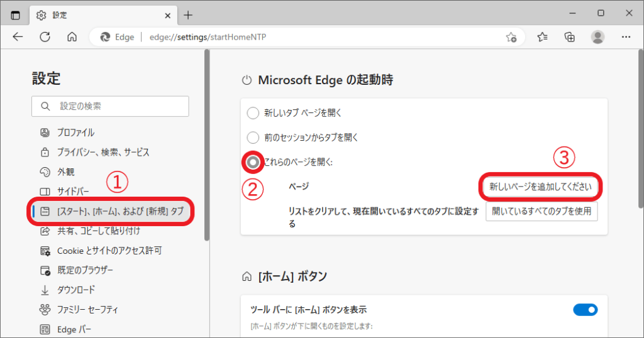Click 新しいページを追加してください button
644x338 pixels.
click(x=540, y=187)
